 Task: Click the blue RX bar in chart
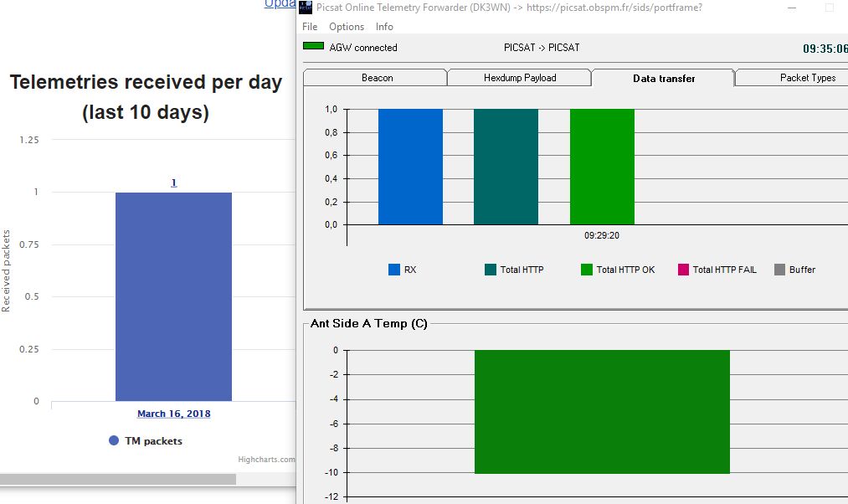click(x=410, y=167)
